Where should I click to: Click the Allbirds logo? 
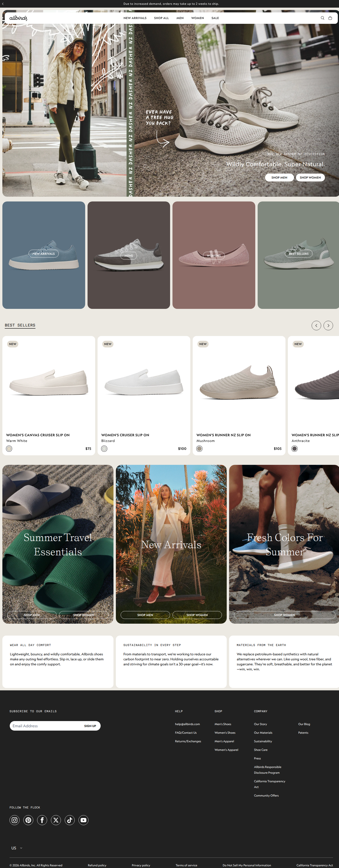18,18
